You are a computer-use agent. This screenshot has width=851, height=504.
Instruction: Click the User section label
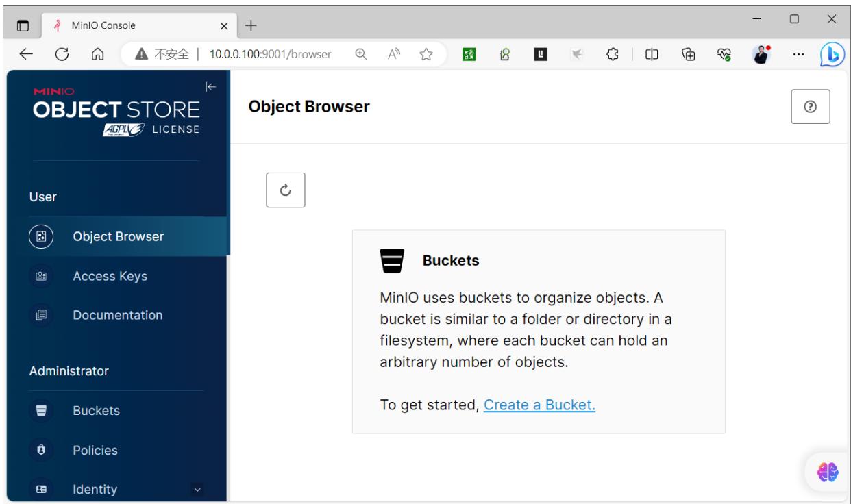(x=42, y=197)
